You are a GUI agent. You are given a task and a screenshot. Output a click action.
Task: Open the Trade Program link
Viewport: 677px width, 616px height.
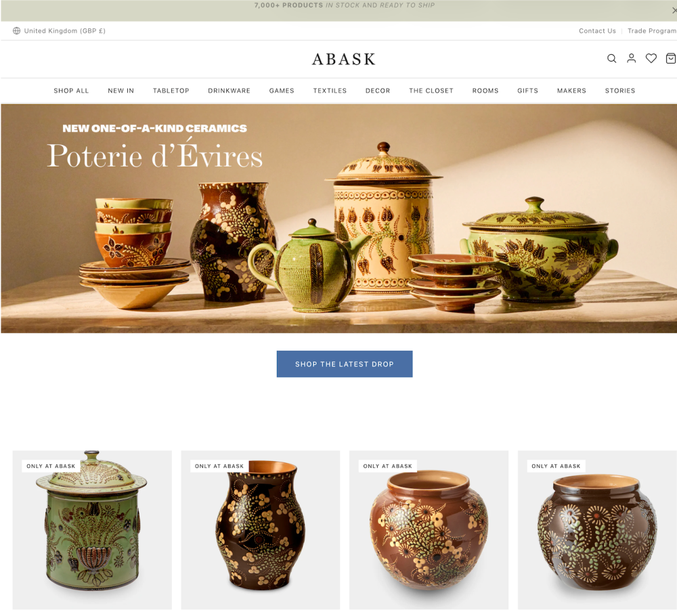click(x=652, y=30)
